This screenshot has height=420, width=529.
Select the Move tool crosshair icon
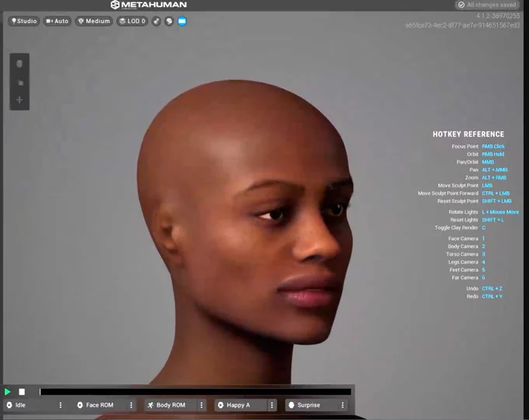(19, 100)
